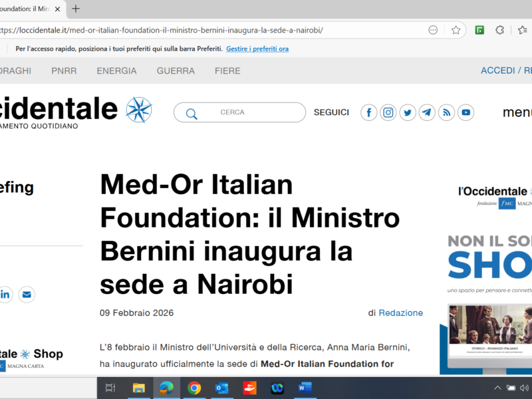This screenshot has height=399, width=532.
Task: Open the Instagram profile icon
Action: click(x=388, y=112)
